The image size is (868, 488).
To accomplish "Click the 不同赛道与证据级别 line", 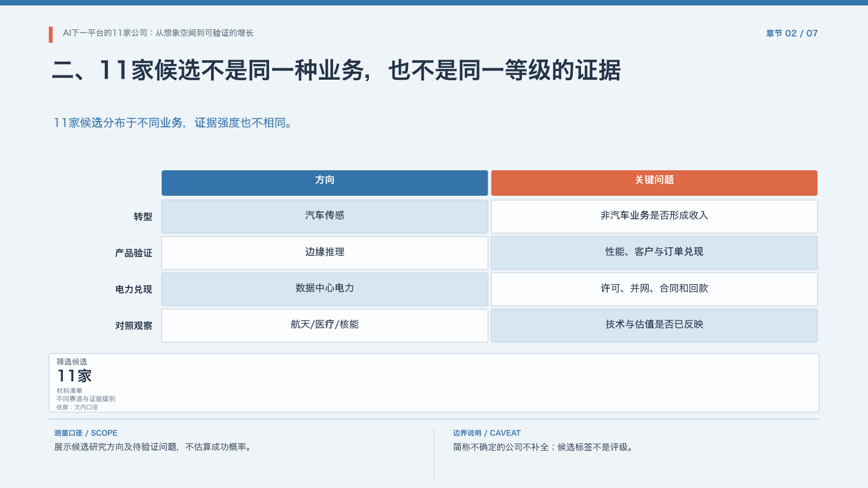I will [86, 399].
